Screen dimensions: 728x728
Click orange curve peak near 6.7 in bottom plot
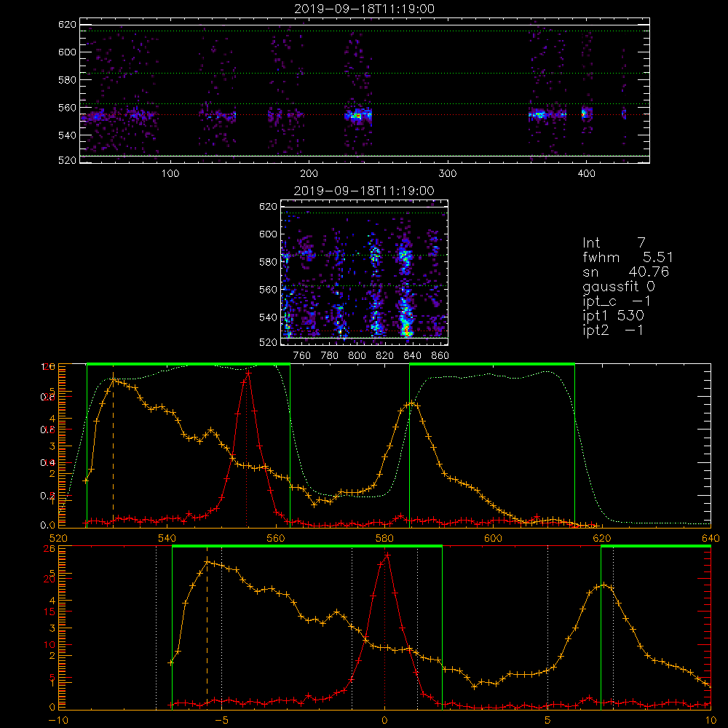(x=604, y=585)
